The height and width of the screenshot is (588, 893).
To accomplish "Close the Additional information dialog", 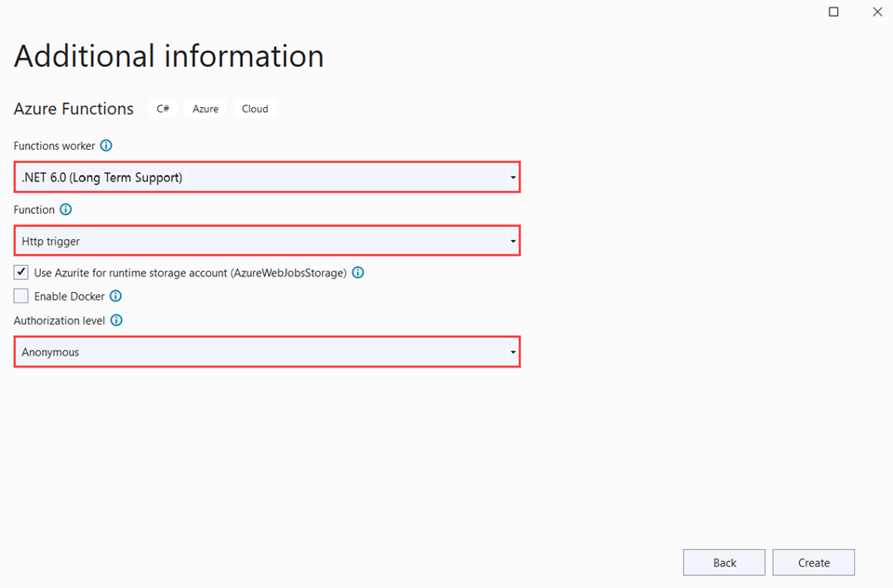I will [x=876, y=12].
